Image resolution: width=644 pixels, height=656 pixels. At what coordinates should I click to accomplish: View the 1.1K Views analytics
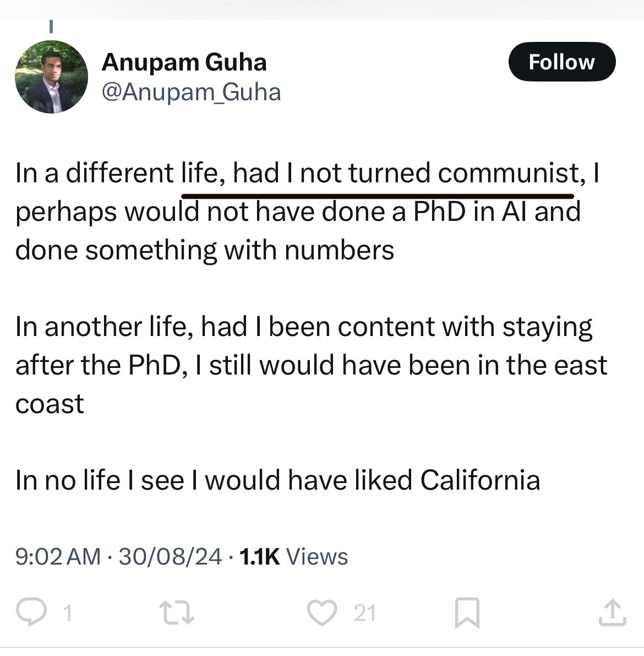[x=294, y=556]
